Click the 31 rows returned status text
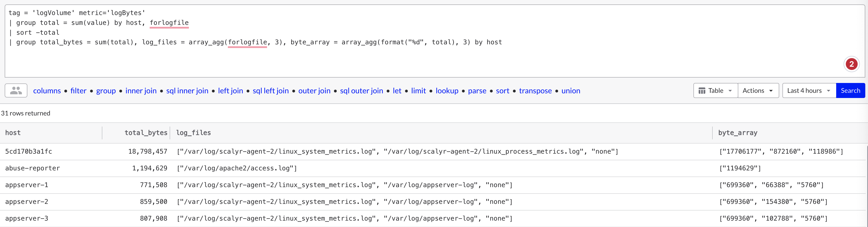This screenshot has width=868, height=227. [x=26, y=113]
